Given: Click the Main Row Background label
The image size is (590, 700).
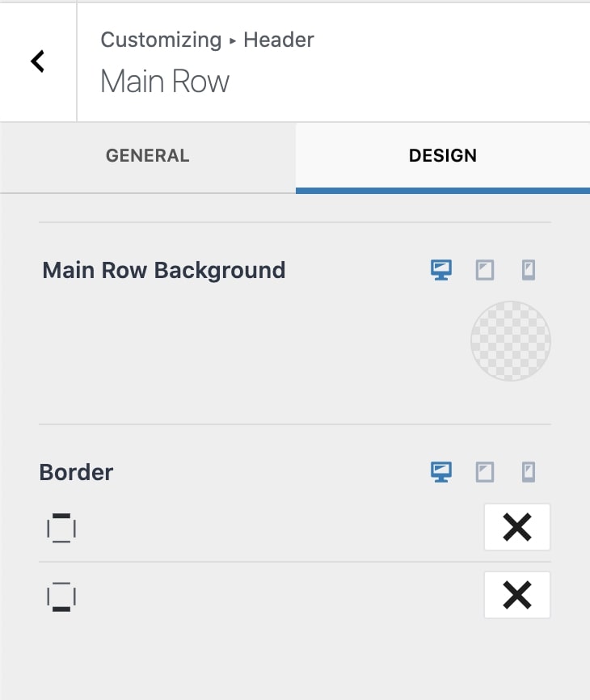Looking at the screenshot, I should click(163, 270).
